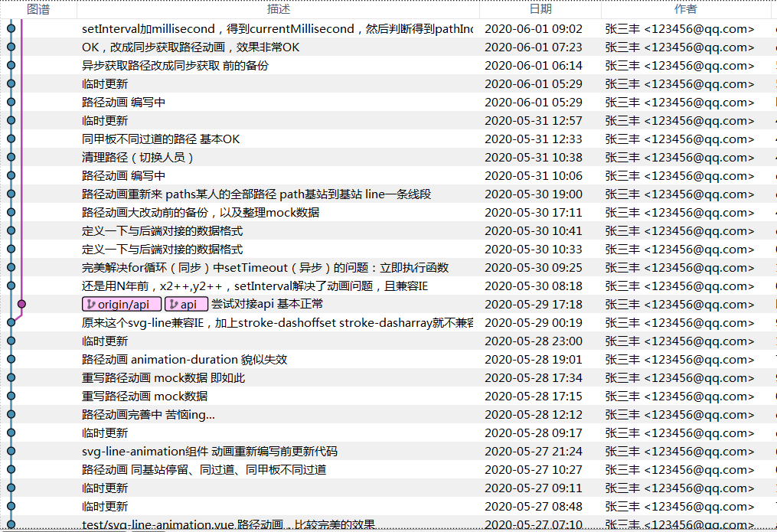Click the origin/api remote branch tag
This screenshot has width=777, height=532.
pyautogui.click(x=122, y=304)
